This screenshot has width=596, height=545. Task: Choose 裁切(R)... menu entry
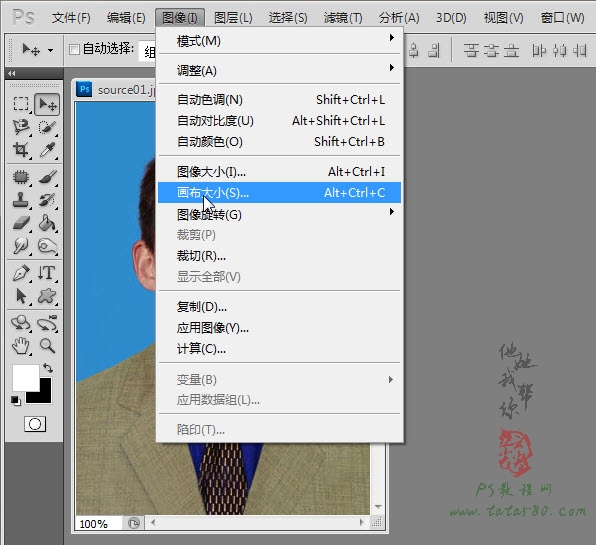point(279,256)
